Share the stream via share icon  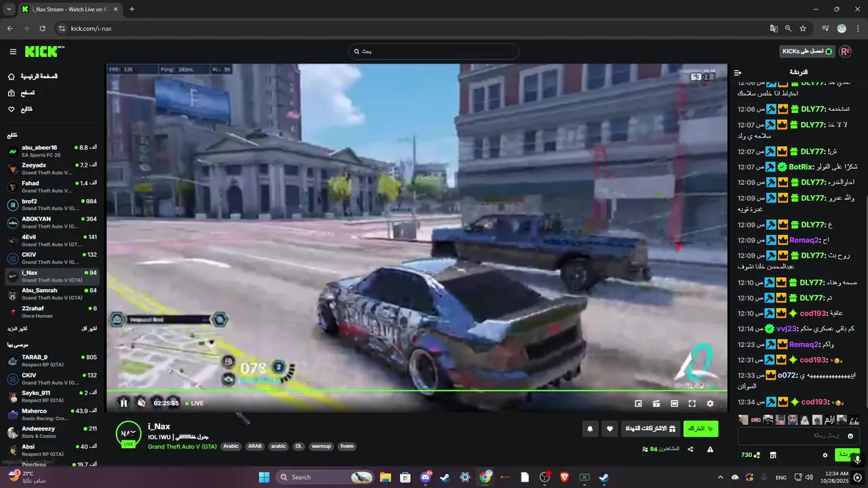pos(690,449)
